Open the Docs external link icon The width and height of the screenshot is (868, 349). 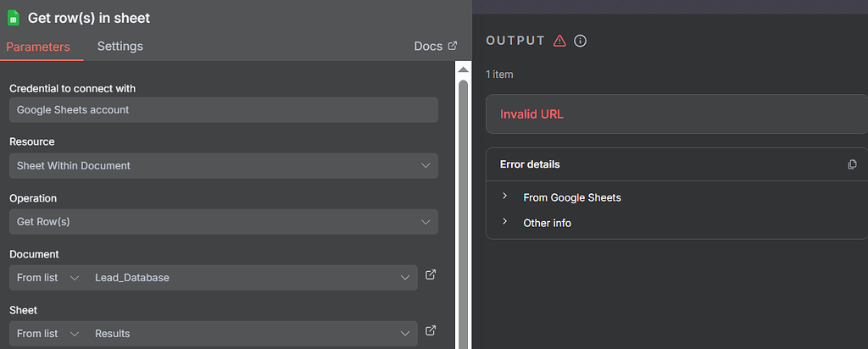453,46
